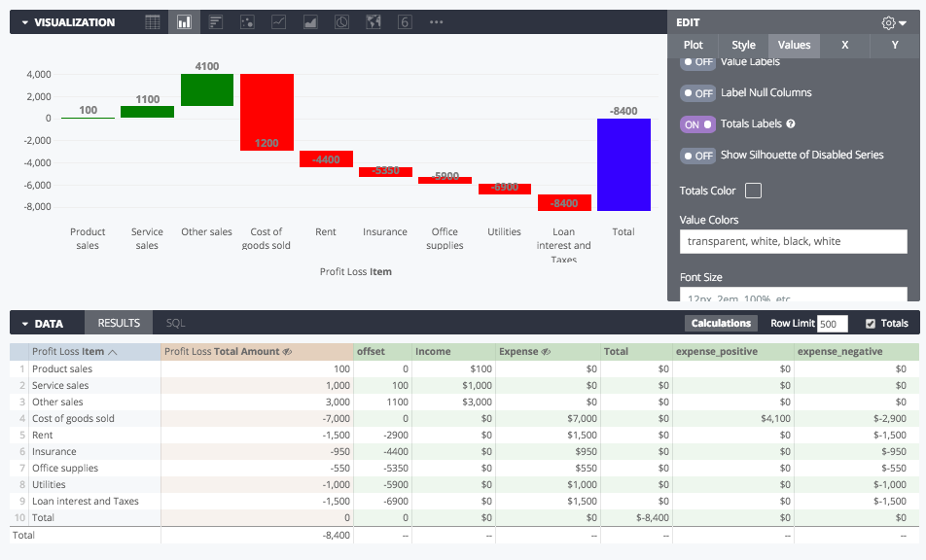Uncheck the Totals checkbox
Viewport: 926px width, 560px height.
click(x=870, y=324)
